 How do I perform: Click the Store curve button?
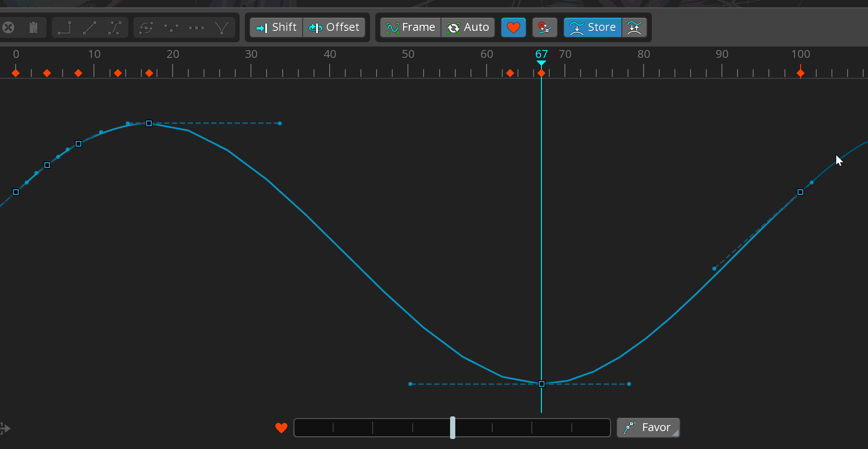pyautogui.click(x=593, y=27)
